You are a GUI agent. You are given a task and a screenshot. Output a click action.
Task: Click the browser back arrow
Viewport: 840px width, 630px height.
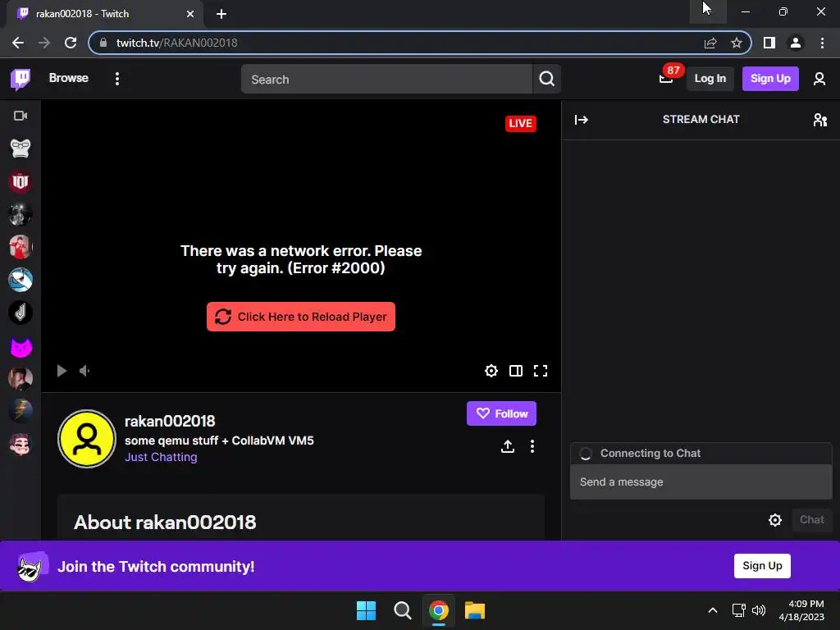pos(18,43)
